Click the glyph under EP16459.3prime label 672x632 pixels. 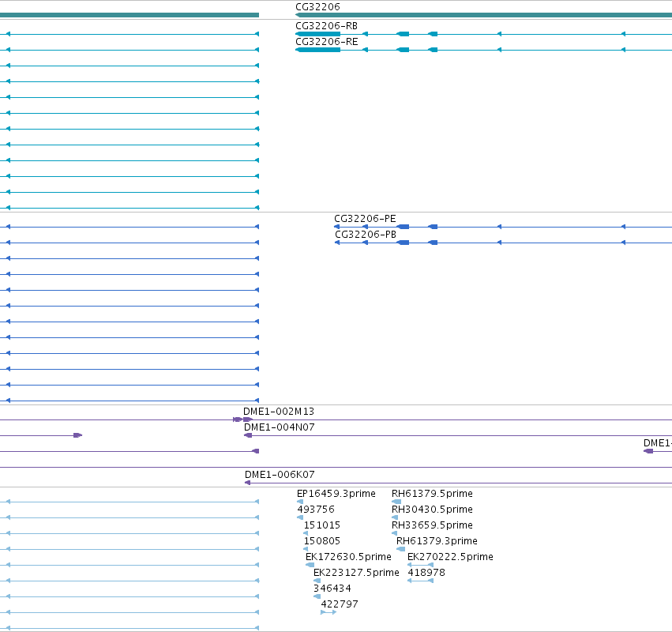point(300,502)
